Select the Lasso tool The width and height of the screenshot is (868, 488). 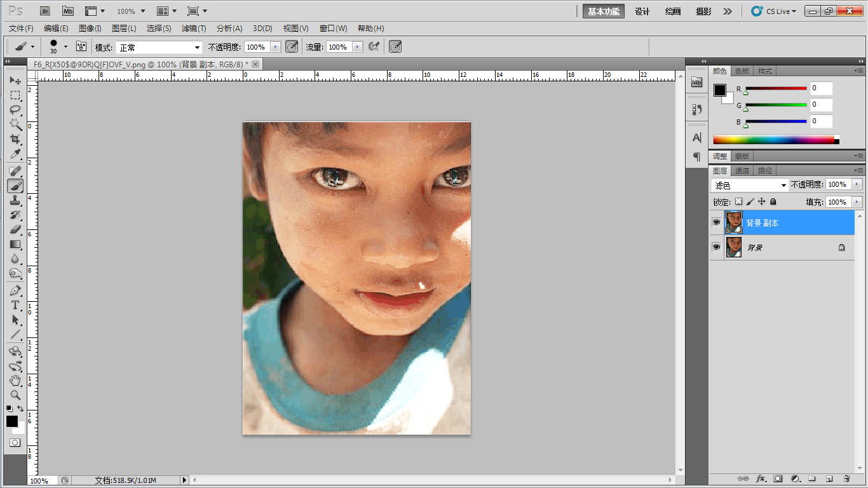coord(15,110)
